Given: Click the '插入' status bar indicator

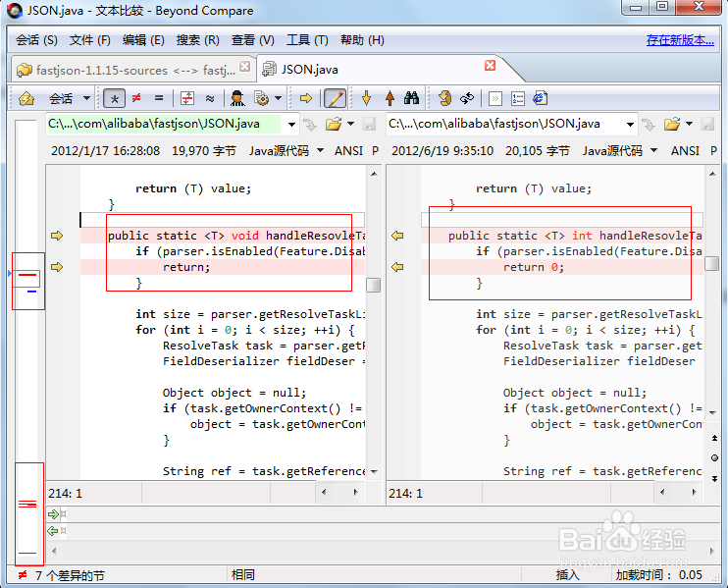Looking at the screenshot, I should pyautogui.click(x=567, y=575).
